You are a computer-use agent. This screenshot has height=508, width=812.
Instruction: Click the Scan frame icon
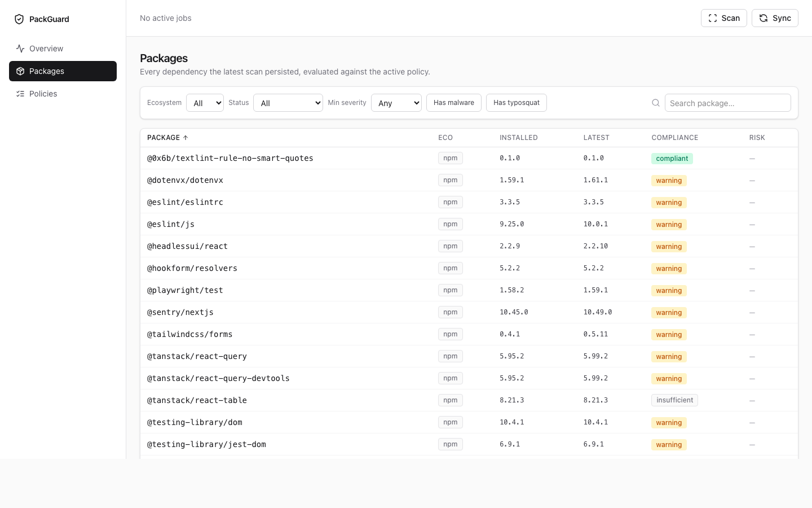pyautogui.click(x=713, y=18)
